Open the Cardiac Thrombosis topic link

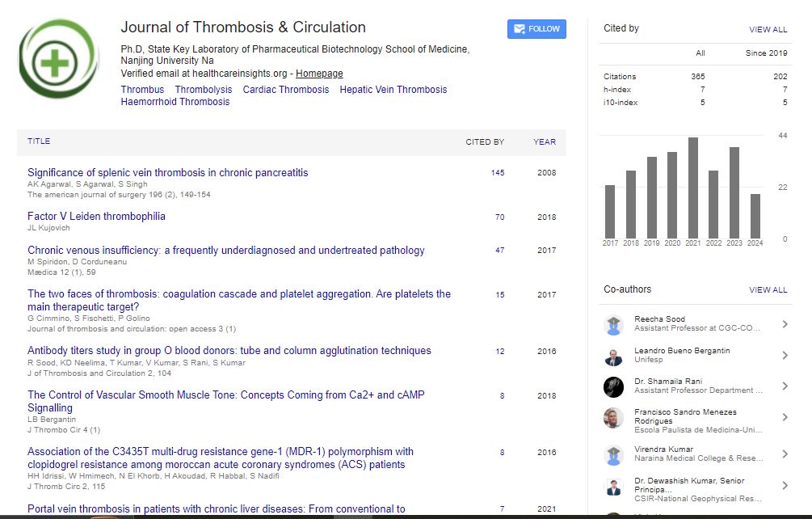[x=286, y=90]
